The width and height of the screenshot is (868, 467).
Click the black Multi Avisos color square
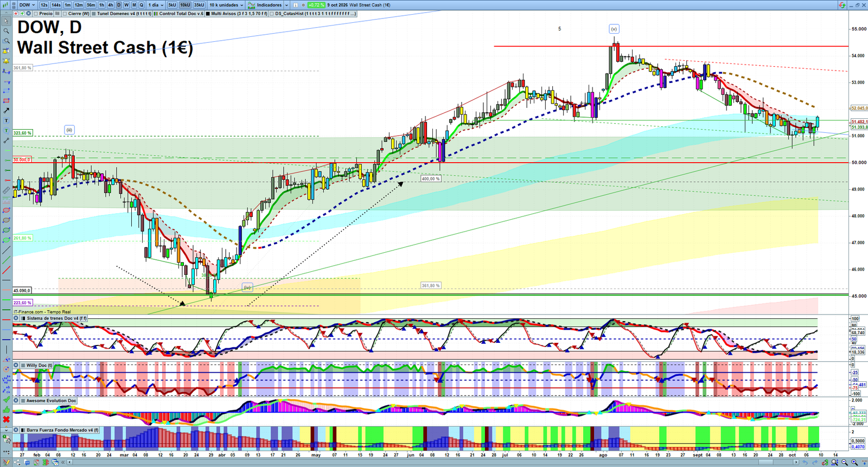[x=208, y=14]
